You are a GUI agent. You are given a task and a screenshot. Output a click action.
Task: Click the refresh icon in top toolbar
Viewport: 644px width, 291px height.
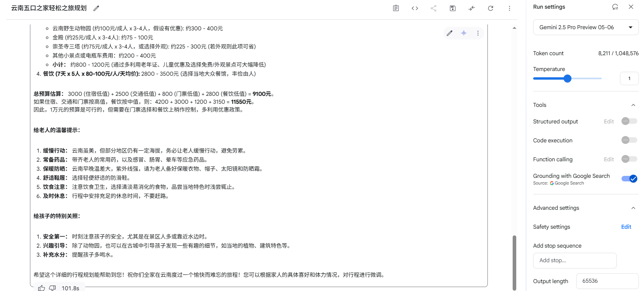click(491, 8)
